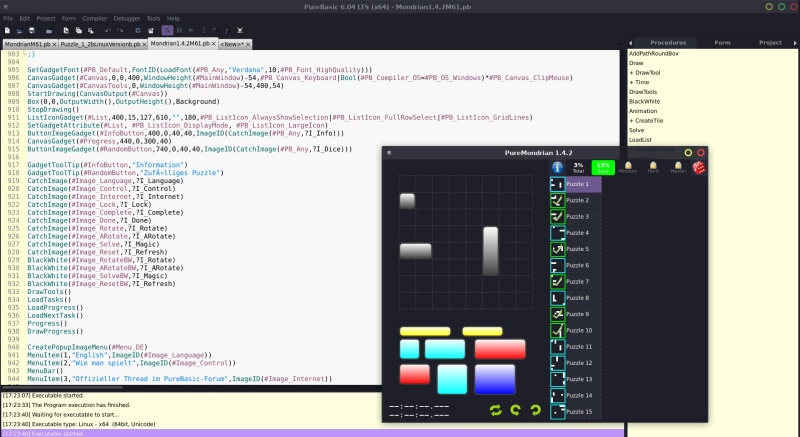The image size is (800, 437).
Task: Click the wide red tile
Action: click(500, 349)
